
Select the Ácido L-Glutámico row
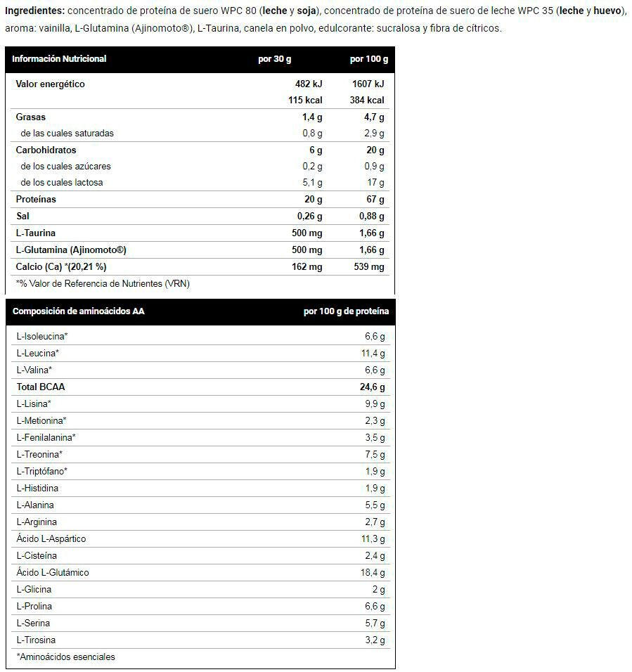tap(200, 573)
